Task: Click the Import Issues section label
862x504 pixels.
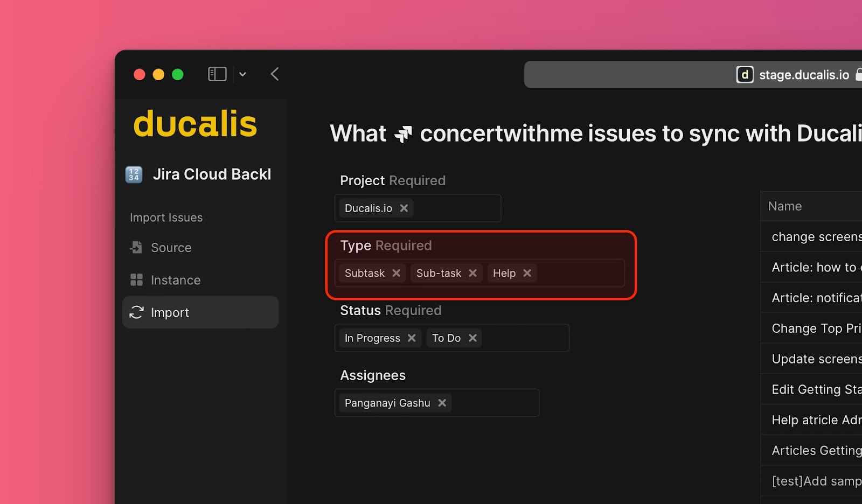Action: coord(166,218)
